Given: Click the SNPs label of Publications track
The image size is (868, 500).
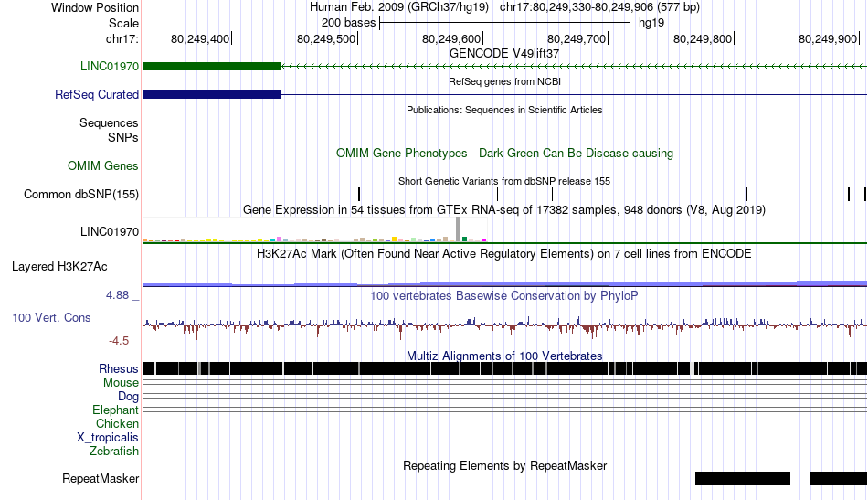Looking at the screenshot, I should (x=123, y=137).
